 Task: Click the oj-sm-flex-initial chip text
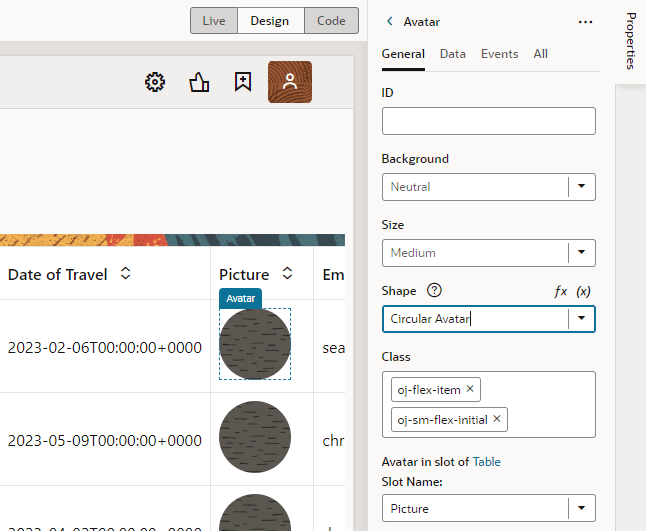(442, 420)
